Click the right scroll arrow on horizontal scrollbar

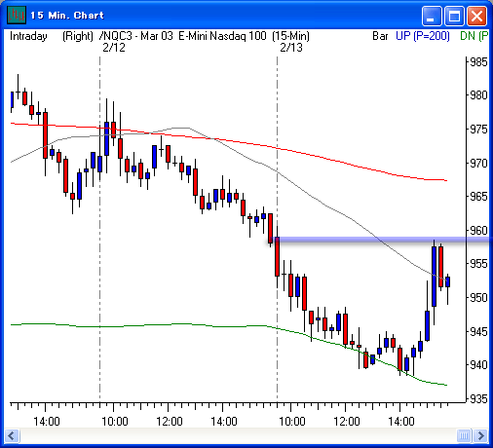(480, 435)
